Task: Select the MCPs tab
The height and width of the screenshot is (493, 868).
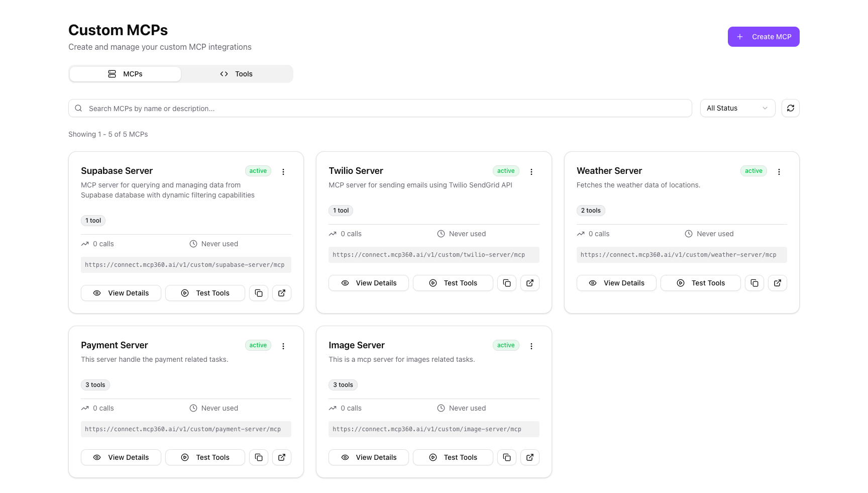Action: 125,73
